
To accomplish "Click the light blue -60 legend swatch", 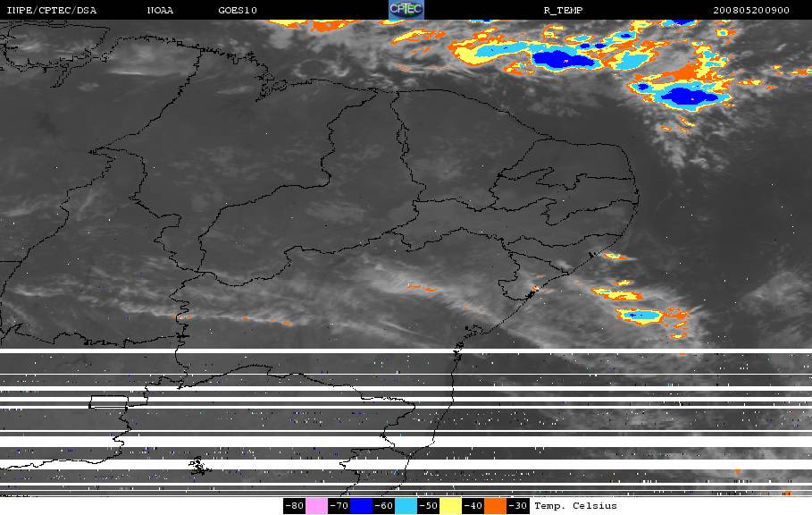I will point(406,506).
